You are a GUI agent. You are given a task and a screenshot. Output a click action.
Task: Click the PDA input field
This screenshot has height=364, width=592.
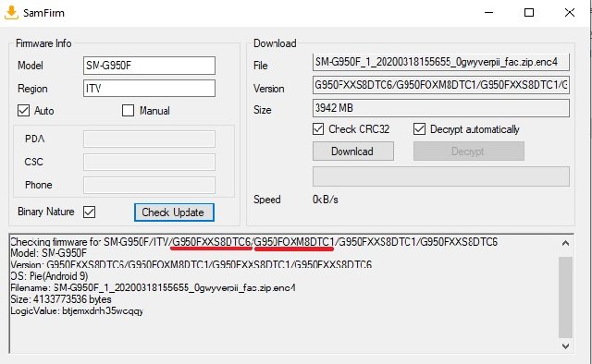click(x=149, y=140)
